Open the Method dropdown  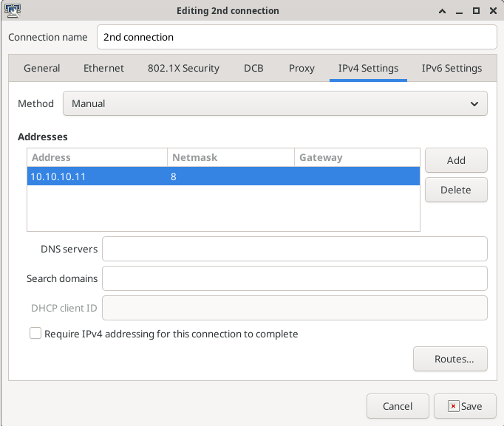tap(275, 104)
